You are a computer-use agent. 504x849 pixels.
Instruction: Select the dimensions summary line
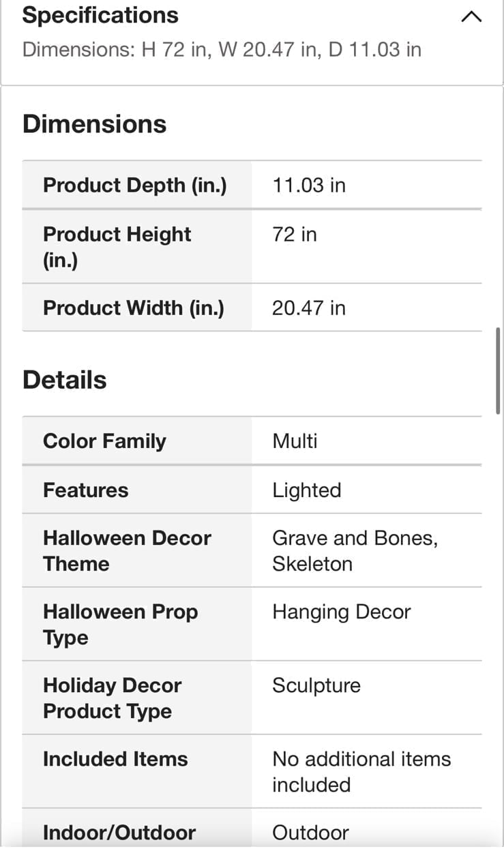222,50
